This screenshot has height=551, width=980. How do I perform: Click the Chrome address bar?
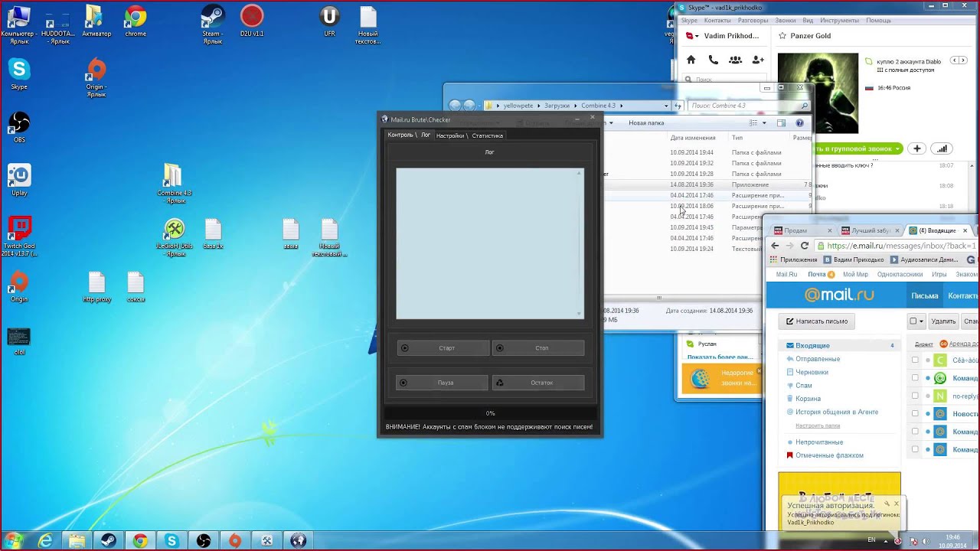[898, 246]
